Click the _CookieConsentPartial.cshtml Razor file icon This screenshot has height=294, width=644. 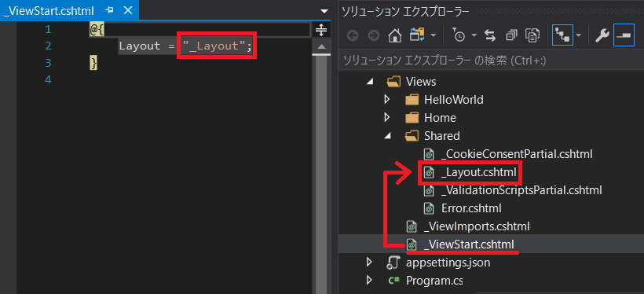429,155
